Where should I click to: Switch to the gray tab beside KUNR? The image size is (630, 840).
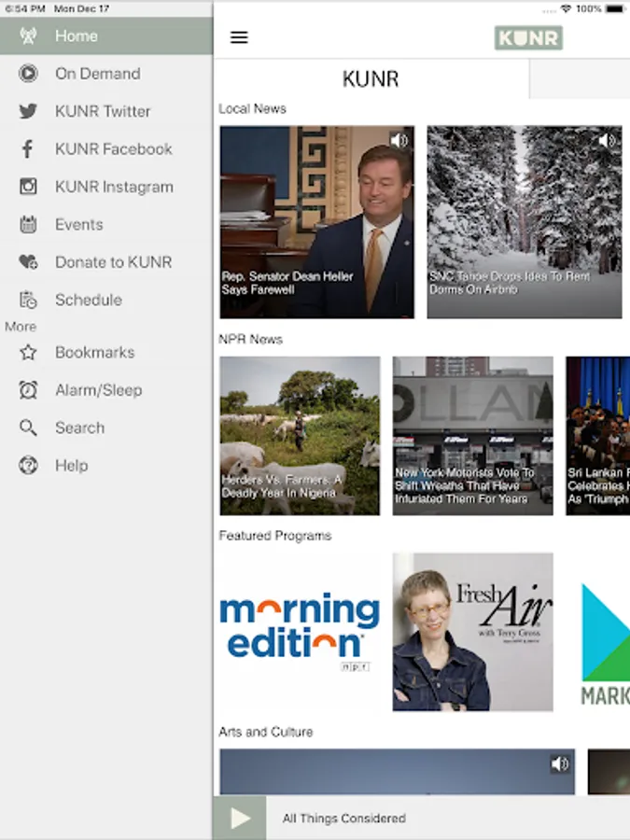pyautogui.click(x=580, y=78)
